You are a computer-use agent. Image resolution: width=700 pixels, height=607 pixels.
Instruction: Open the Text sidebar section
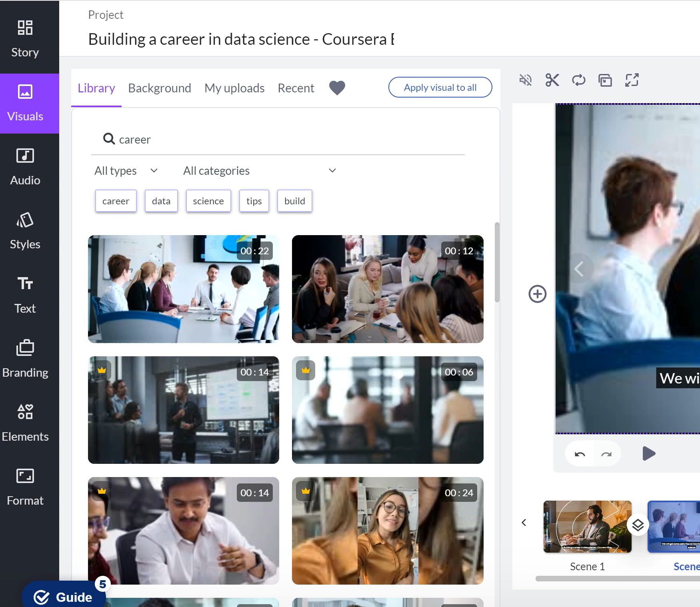tap(25, 295)
